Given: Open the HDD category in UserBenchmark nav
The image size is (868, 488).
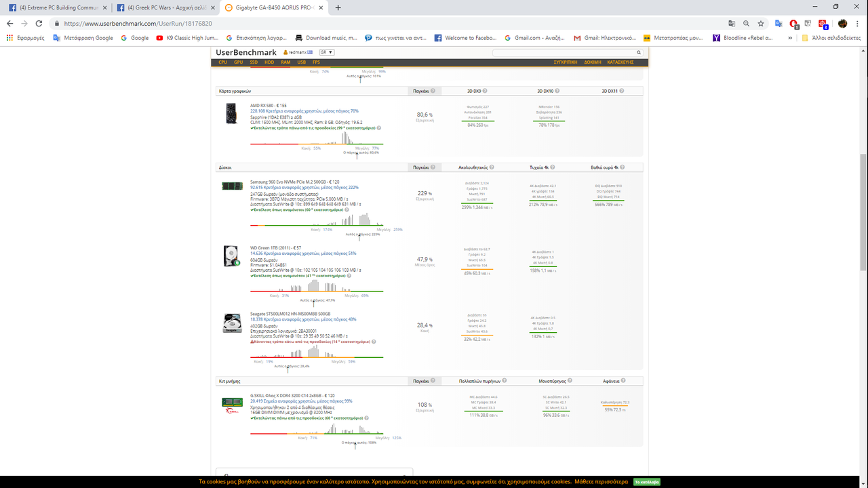Looking at the screenshot, I should tap(269, 62).
